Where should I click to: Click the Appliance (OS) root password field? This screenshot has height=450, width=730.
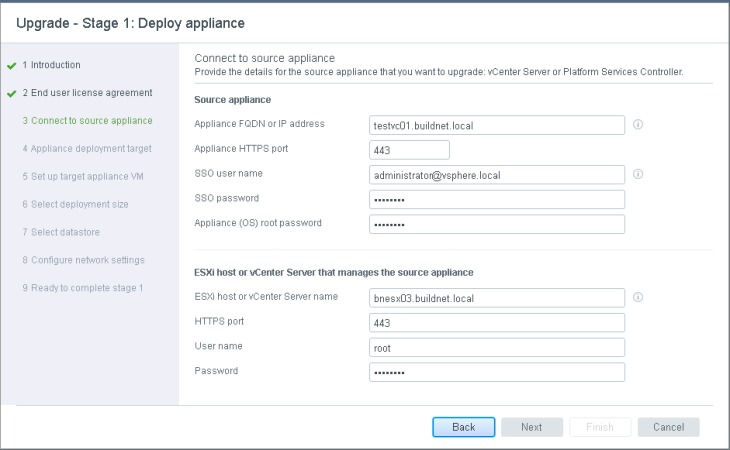(496, 224)
